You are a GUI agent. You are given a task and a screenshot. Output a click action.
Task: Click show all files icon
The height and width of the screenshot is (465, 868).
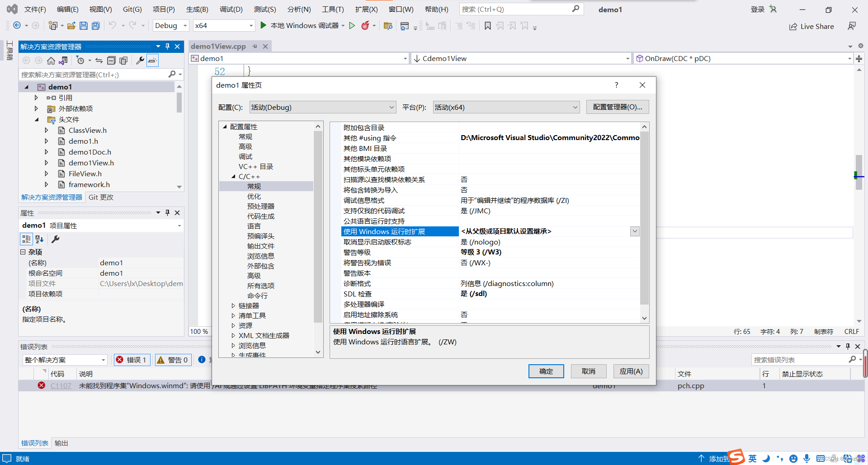point(123,61)
